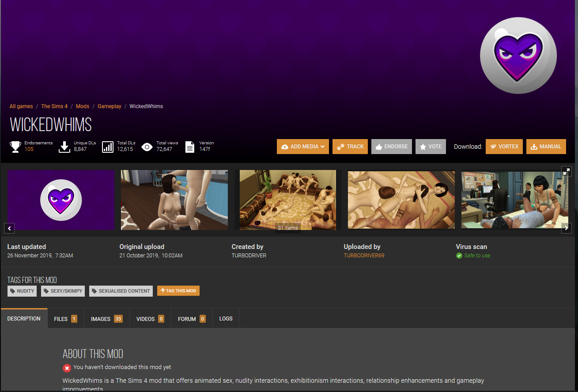Start a MANUAL download
This screenshot has height=392, width=578.
546,147
